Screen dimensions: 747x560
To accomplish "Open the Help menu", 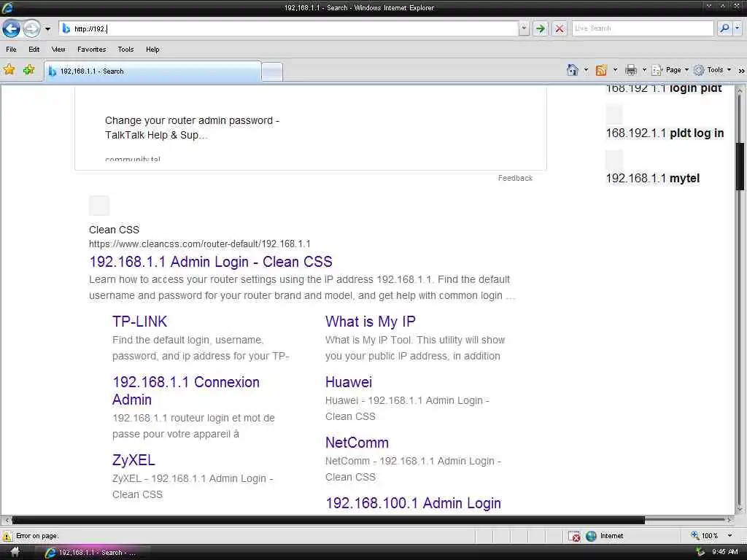I will click(152, 49).
